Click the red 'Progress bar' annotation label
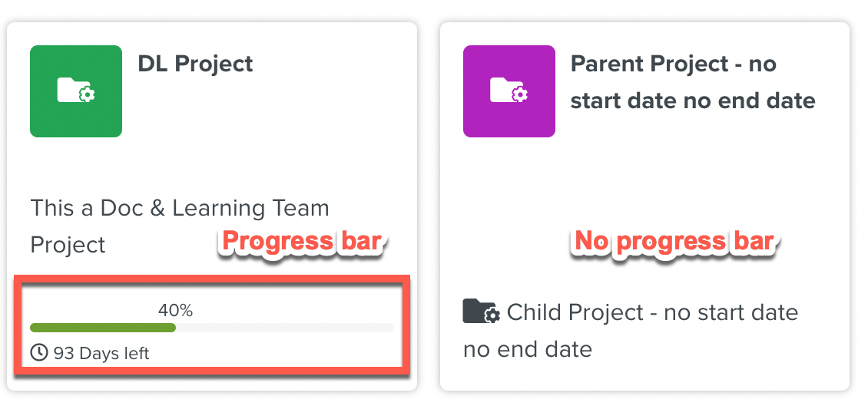The width and height of the screenshot is (868, 419). (x=302, y=242)
